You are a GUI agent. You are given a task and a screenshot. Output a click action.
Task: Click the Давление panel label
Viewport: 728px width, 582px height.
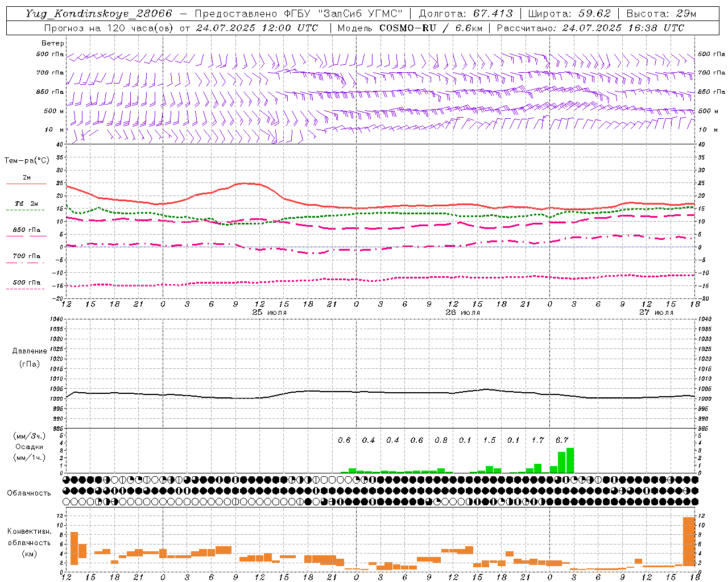[30, 351]
